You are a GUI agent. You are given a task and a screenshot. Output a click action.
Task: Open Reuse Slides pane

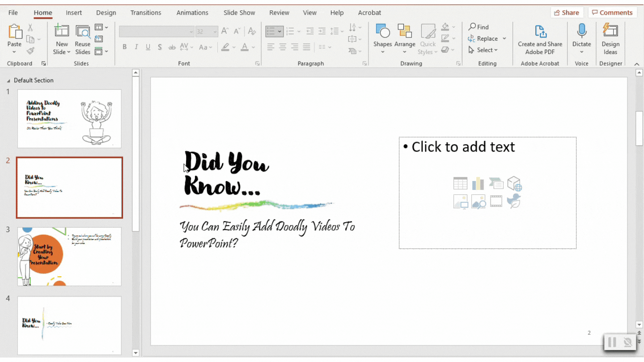83,39
